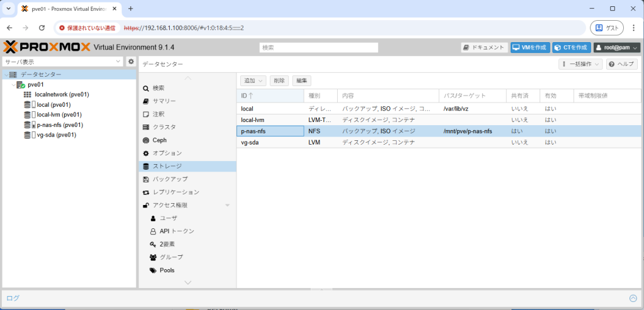Open the オプション menu item
Screen dimensions: 644x310
pyautogui.click(x=187, y=153)
